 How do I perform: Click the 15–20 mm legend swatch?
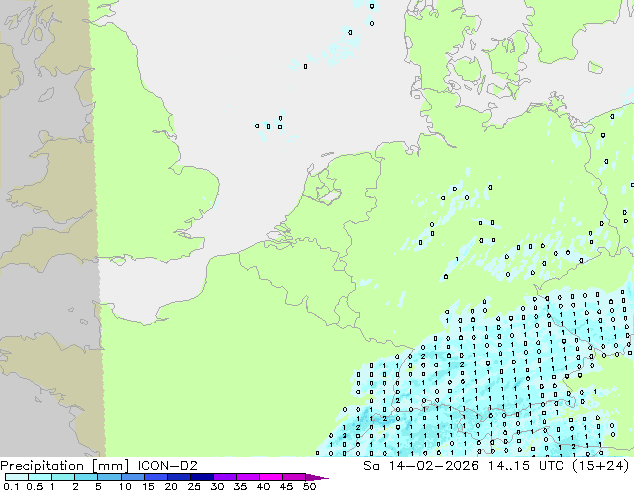[x=156, y=477]
